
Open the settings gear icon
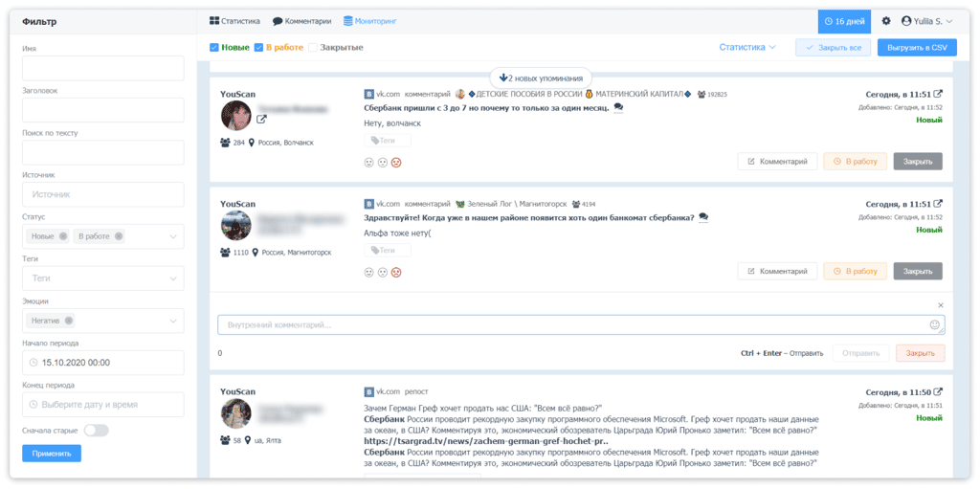(x=885, y=21)
